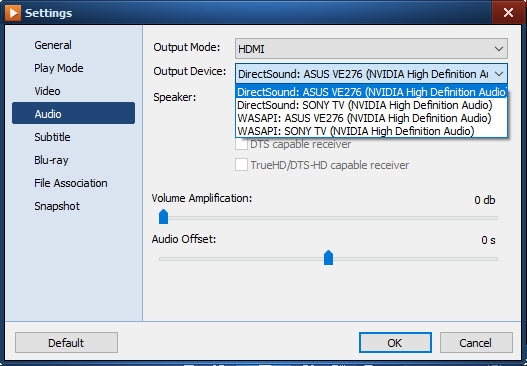Click the player app icon in title bar
Screen dimensions: 527x366
tap(14, 13)
